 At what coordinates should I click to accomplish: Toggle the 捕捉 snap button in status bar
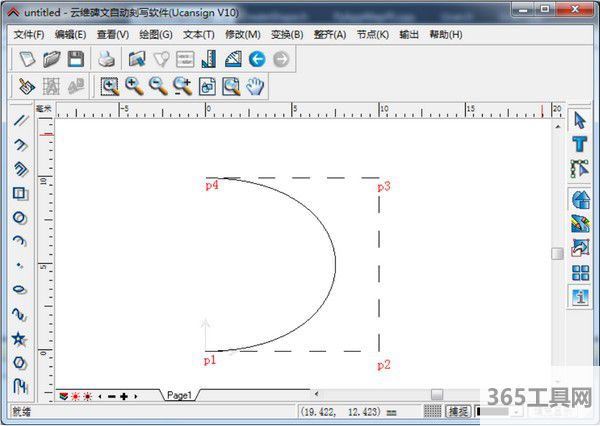click(x=458, y=411)
